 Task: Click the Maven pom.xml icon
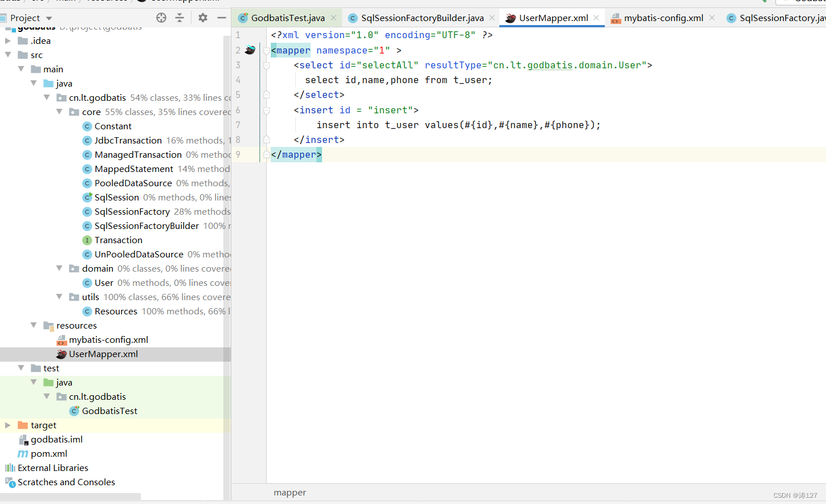click(23, 453)
